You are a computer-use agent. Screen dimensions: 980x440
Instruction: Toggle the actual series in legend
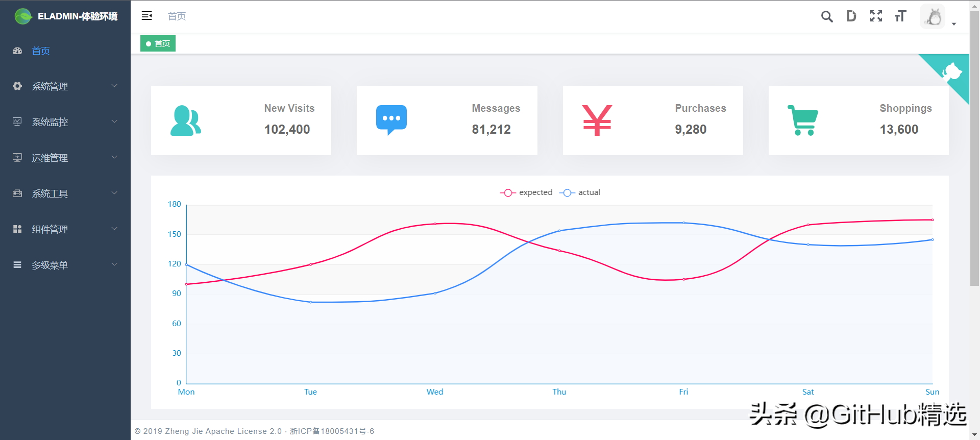click(x=580, y=192)
